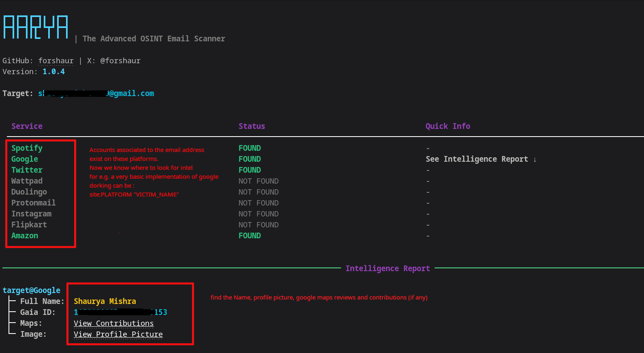
Task: Select the Full Name tree item
Action: click(42, 302)
